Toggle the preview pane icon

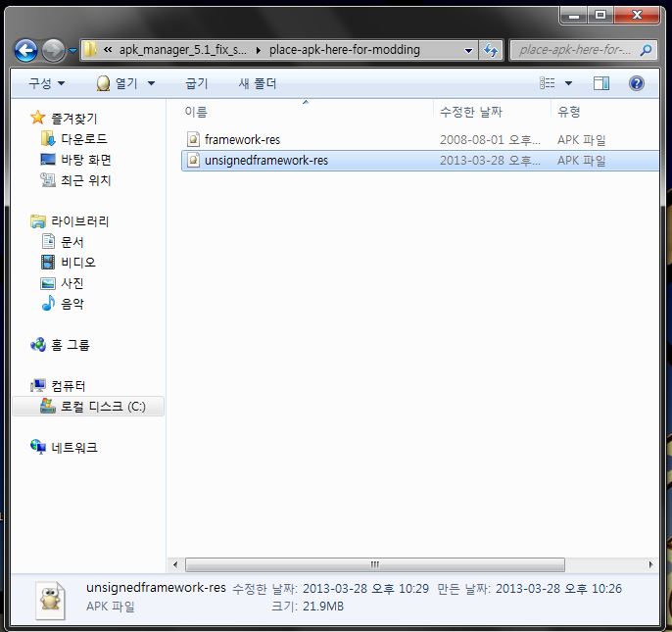[601, 83]
